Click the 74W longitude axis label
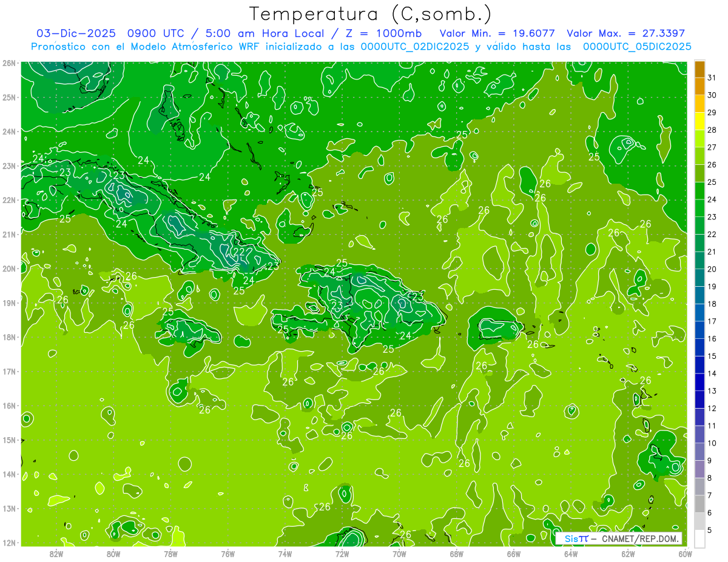 pyautogui.click(x=285, y=554)
